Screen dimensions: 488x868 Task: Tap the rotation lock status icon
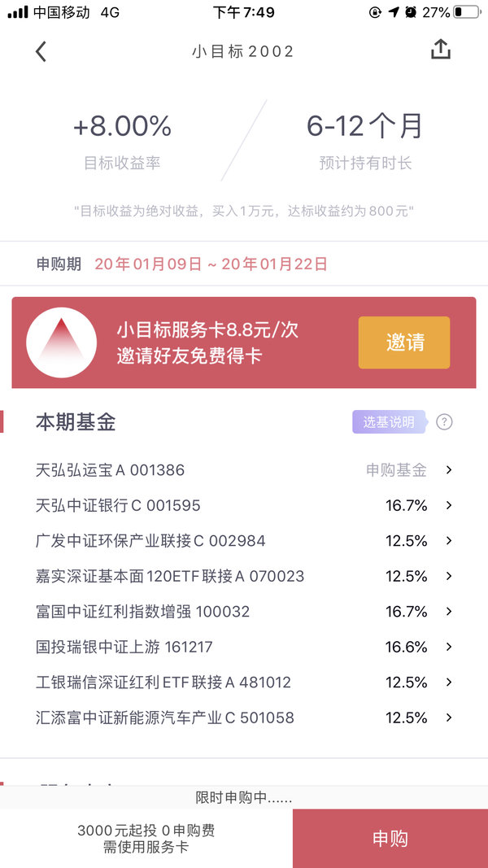click(375, 12)
